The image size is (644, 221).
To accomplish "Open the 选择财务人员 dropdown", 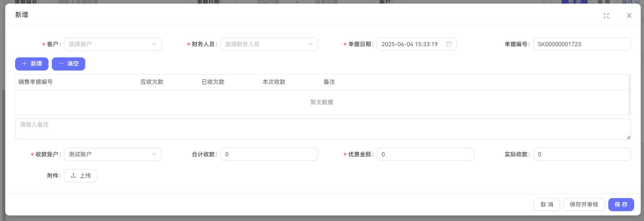I will (269, 44).
